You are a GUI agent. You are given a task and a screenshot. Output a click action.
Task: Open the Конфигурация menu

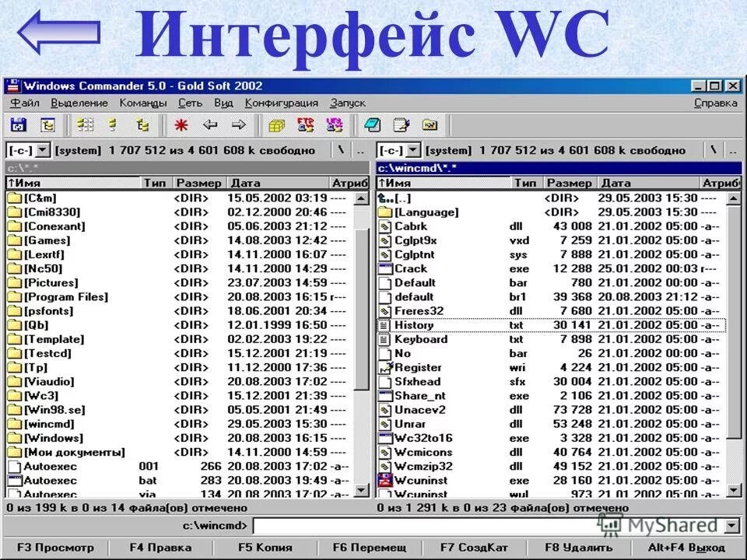(x=281, y=103)
